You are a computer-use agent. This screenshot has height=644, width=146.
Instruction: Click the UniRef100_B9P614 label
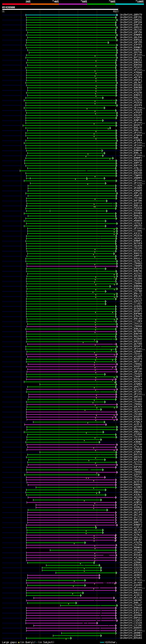(x=131, y=40)
